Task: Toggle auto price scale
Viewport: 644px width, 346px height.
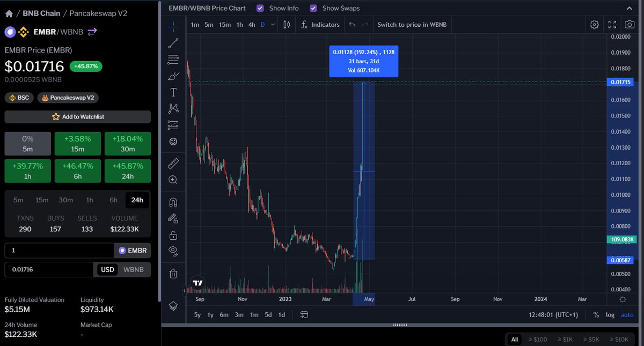Action: point(627,315)
